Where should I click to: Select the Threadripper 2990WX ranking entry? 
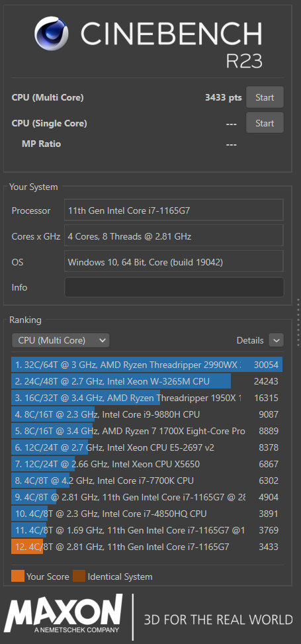(x=147, y=365)
